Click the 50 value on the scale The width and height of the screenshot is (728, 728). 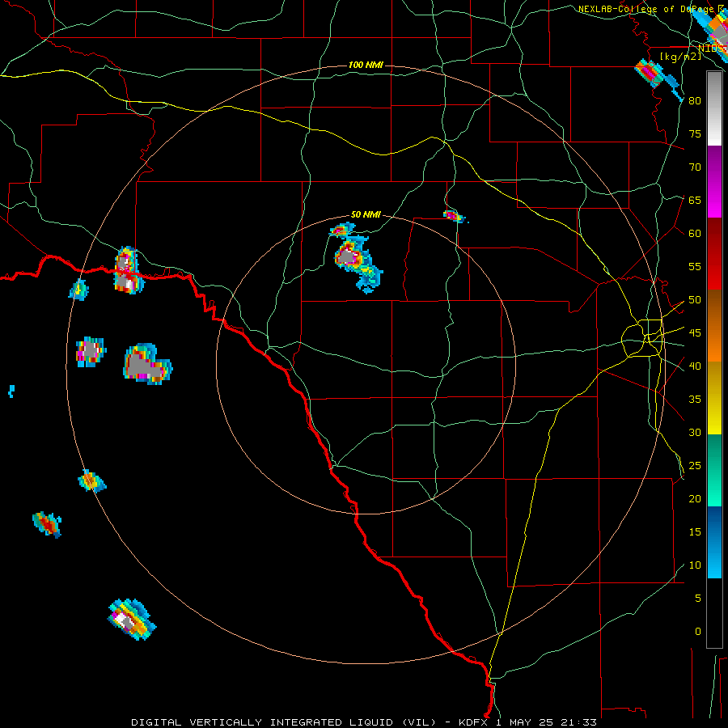[695, 299]
